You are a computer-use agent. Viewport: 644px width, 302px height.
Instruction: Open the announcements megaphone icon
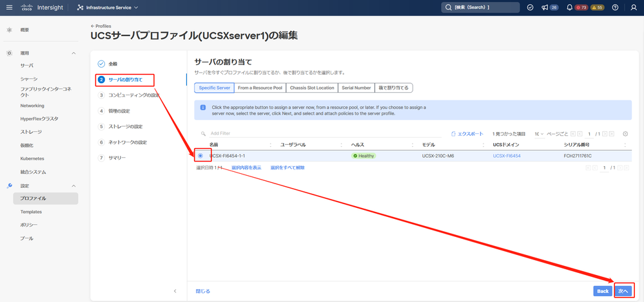545,7
